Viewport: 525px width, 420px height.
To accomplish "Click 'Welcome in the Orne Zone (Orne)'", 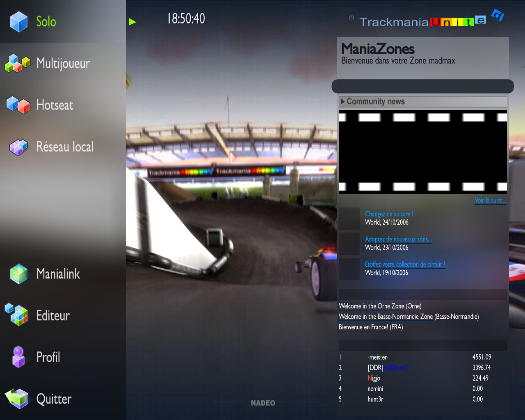I will pos(380,306).
